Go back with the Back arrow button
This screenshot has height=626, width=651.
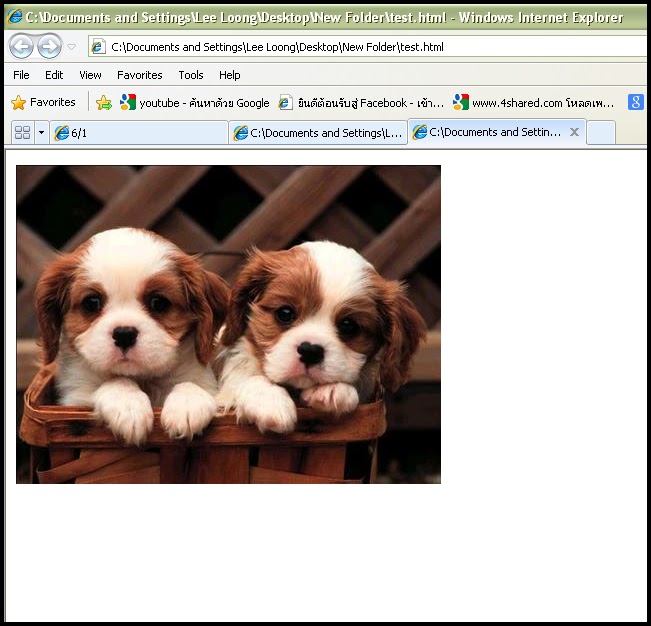tap(21, 46)
